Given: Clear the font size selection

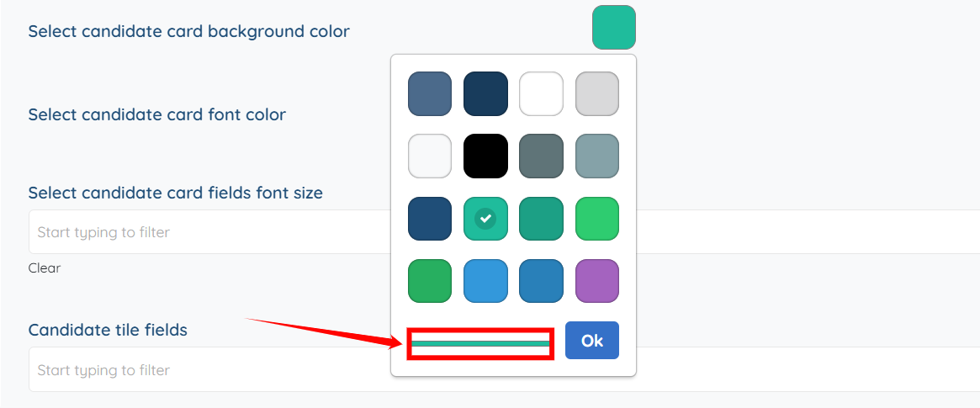Looking at the screenshot, I should pos(45,268).
